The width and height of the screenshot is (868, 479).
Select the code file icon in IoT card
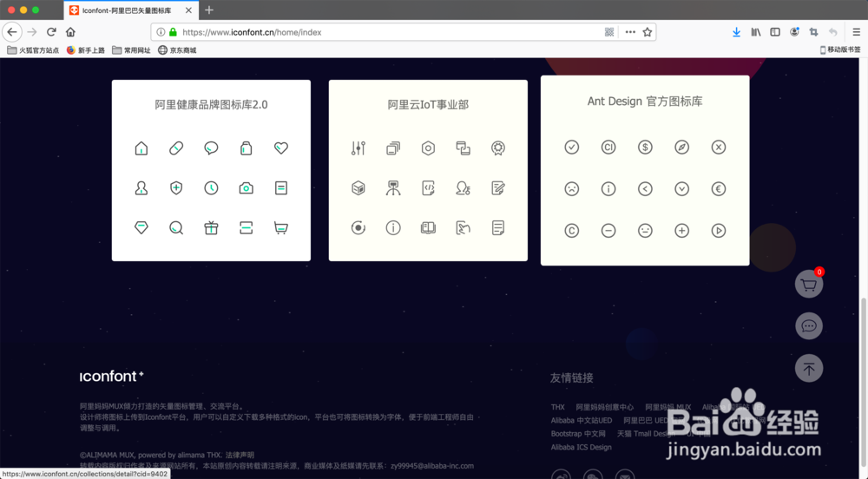(428, 188)
